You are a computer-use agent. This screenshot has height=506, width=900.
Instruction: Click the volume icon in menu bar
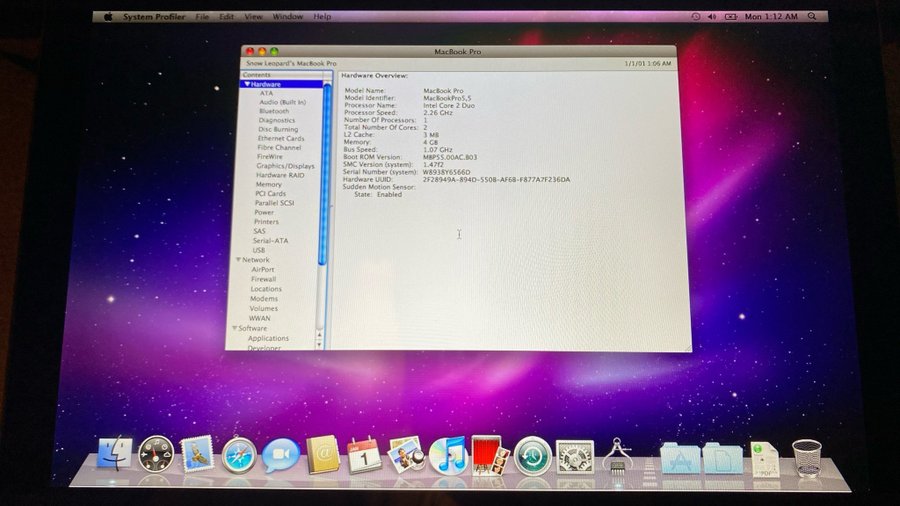pyautogui.click(x=712, y=17)
